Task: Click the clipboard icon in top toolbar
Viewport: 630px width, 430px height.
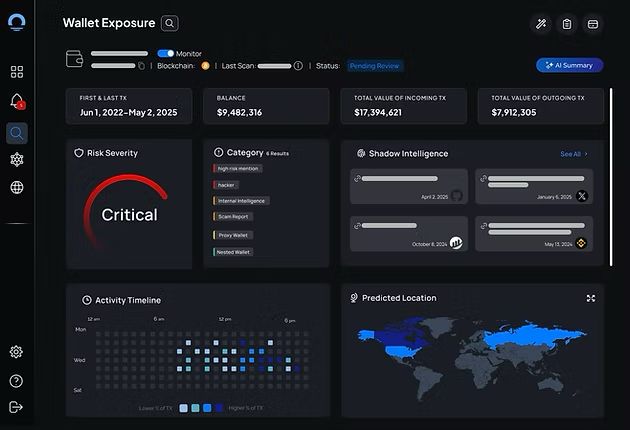Action: pos(567,23)
